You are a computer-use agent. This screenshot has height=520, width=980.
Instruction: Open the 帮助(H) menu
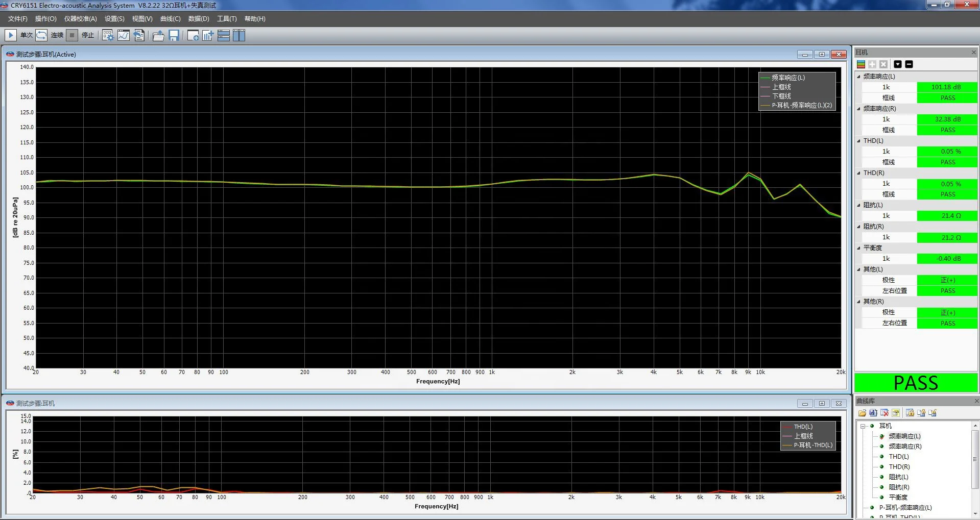255,19
